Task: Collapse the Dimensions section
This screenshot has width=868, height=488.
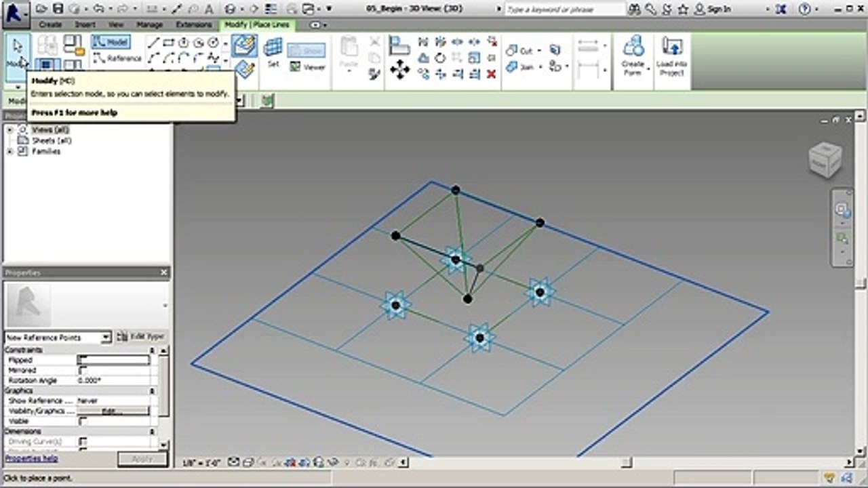Action: pyautogui.click(x=152, y=431)
